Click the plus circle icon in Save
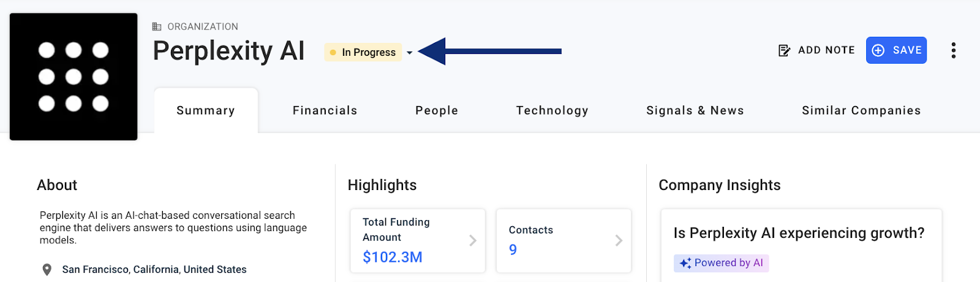 878,50
